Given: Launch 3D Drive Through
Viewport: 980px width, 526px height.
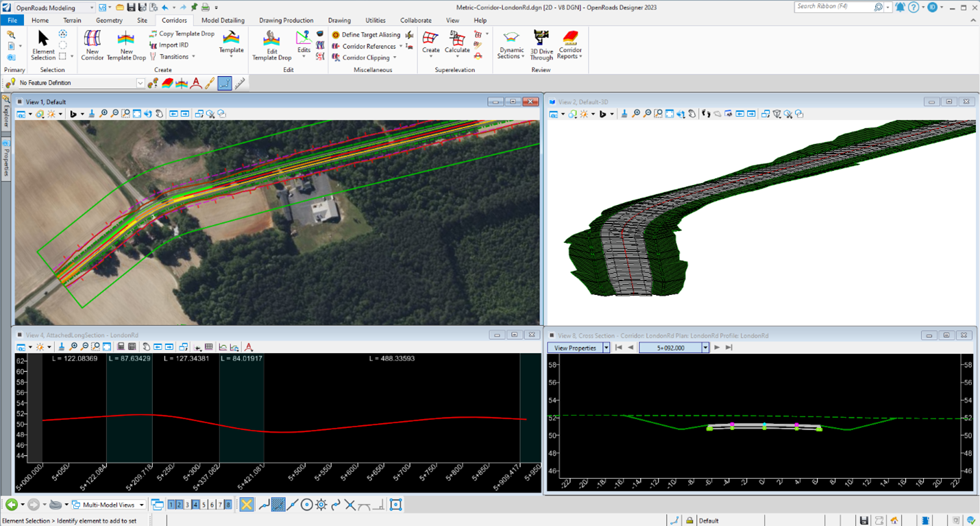Looking at the screenshot, I should point(541,45).
